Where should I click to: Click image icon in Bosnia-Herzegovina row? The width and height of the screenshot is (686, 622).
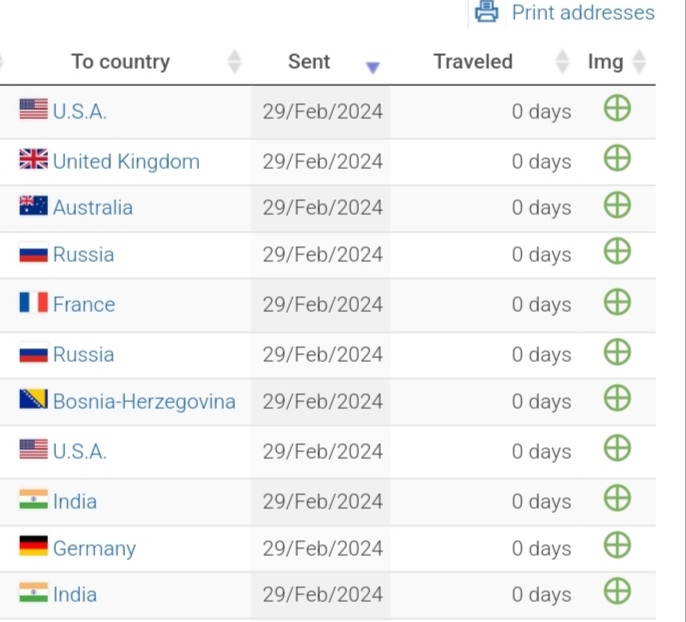617,398
